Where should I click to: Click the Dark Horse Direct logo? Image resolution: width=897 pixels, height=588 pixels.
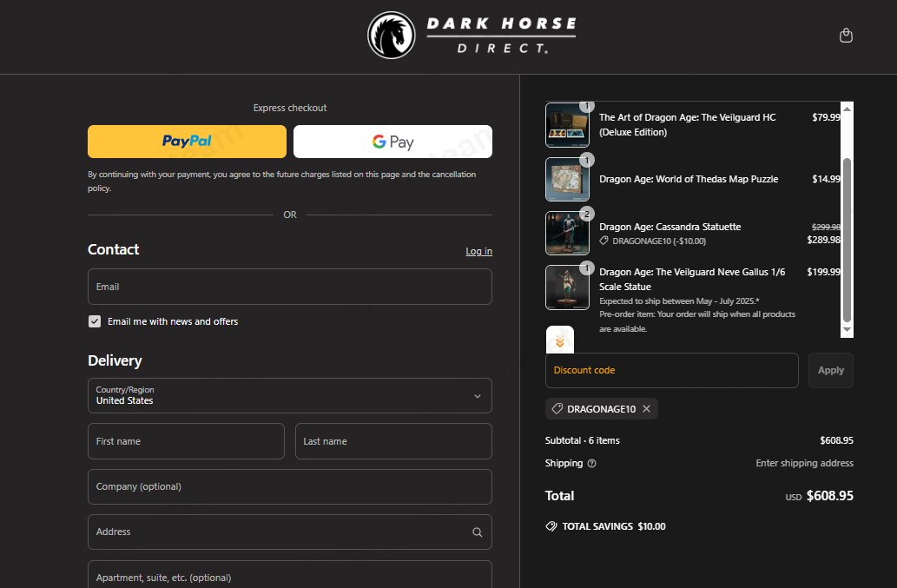coord(472,36)
